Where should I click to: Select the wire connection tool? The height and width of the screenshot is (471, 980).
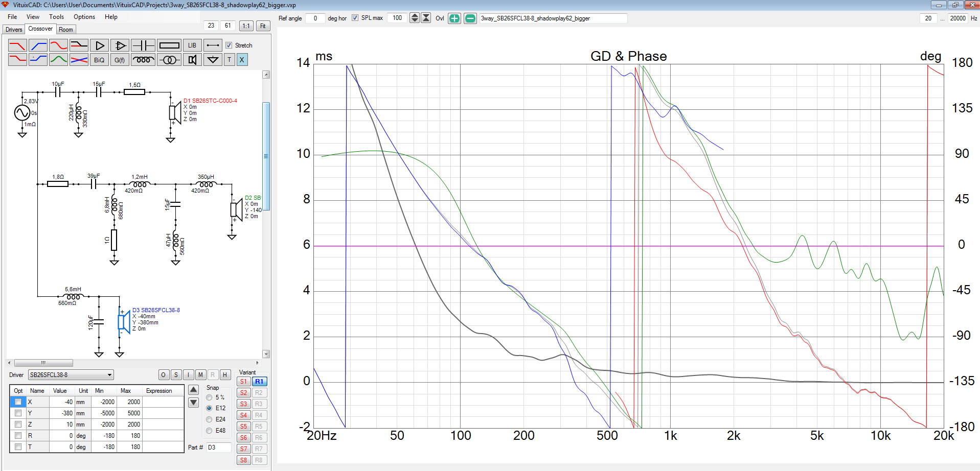pyautogui.click(x=213, y=45)
